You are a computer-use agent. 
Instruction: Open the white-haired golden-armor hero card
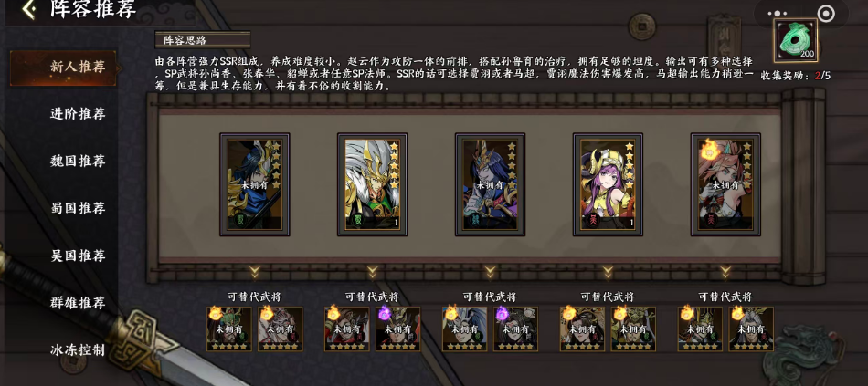[373, 184]
